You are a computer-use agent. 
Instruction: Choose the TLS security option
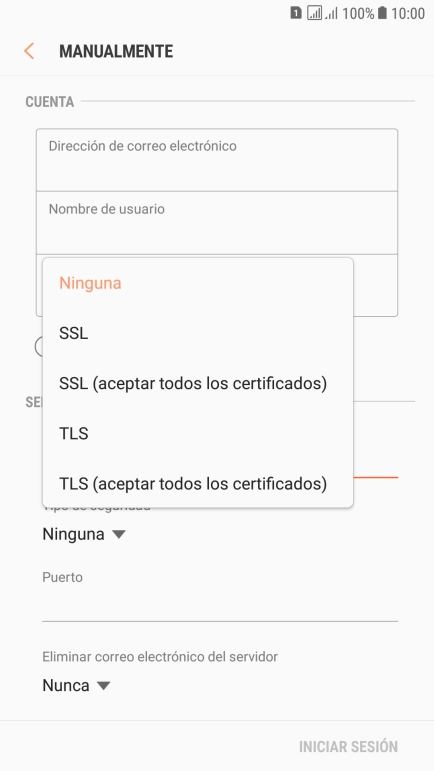click(x=198, y=434)
